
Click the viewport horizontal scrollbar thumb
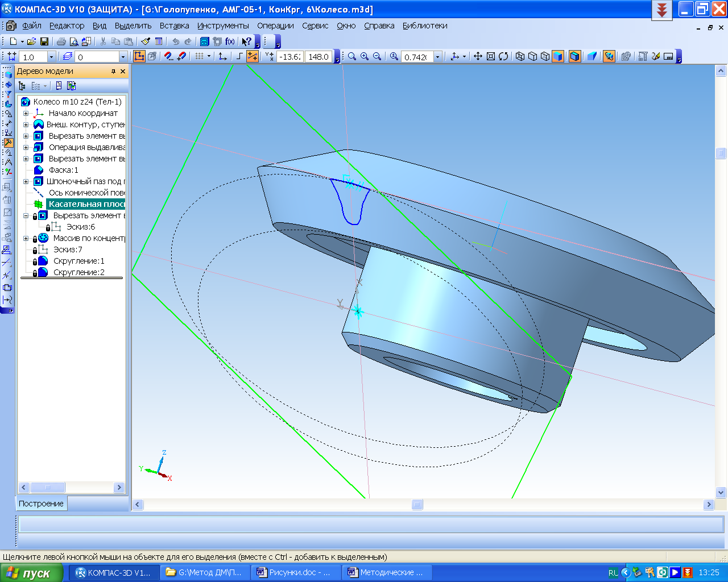(417, 504)
